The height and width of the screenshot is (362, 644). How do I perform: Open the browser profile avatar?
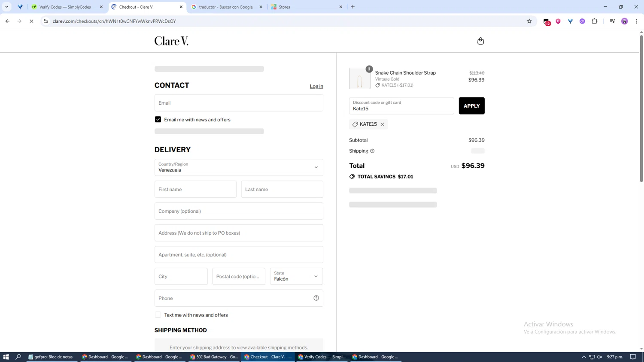624,21
